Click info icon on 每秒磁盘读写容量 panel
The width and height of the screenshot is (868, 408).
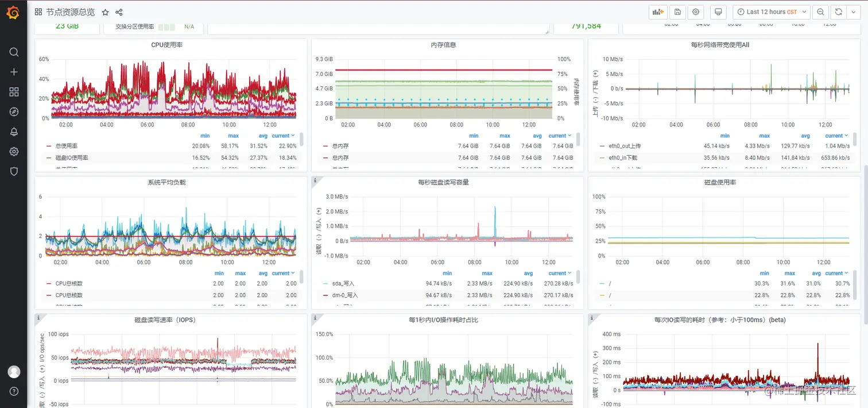coord(315,180)
